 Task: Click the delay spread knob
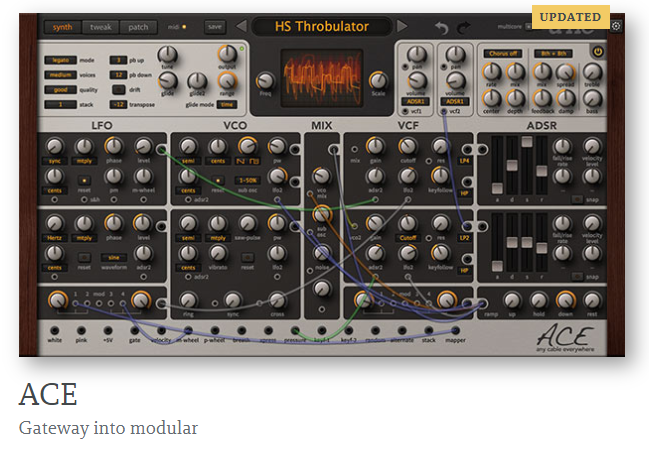565,72
